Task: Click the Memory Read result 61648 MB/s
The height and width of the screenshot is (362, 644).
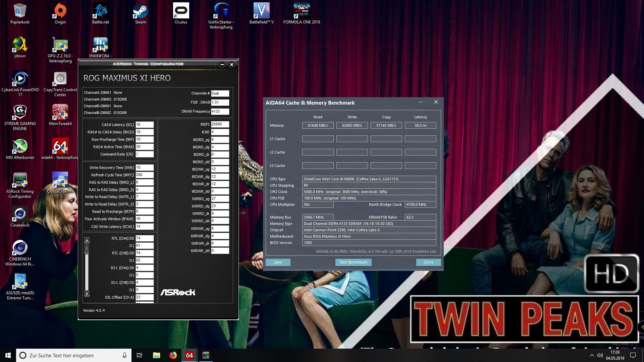Action: pyautogui.click(x=318, y=125)
